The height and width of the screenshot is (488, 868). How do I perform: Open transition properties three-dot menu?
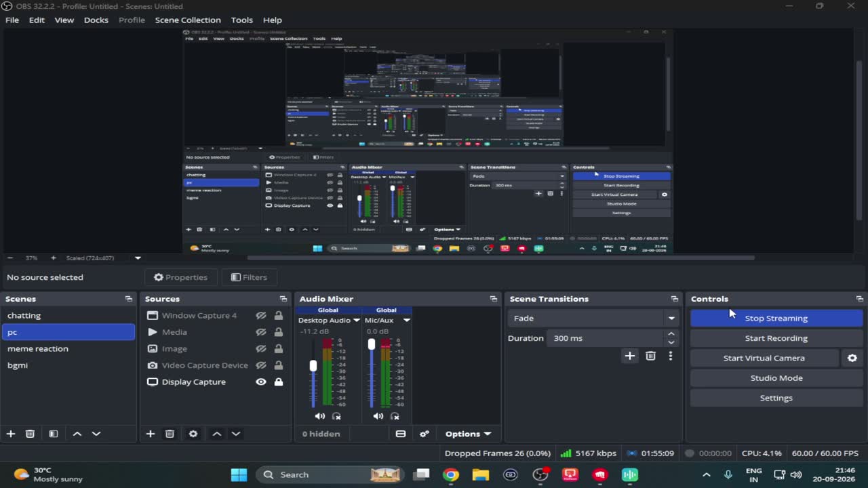(x=671, y=356)
